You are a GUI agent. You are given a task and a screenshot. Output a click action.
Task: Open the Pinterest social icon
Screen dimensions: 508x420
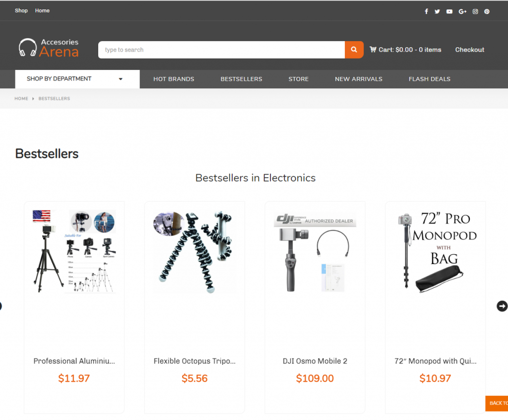coord(487,11)
